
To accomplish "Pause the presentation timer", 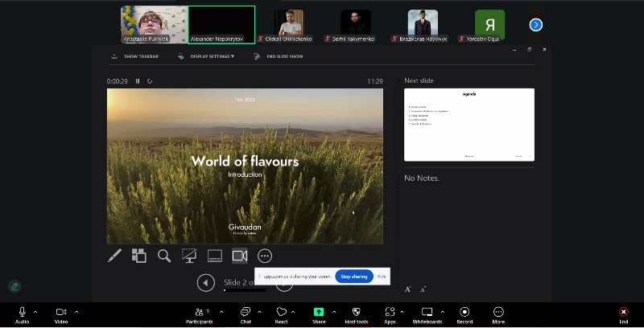I will coord(138,81).
